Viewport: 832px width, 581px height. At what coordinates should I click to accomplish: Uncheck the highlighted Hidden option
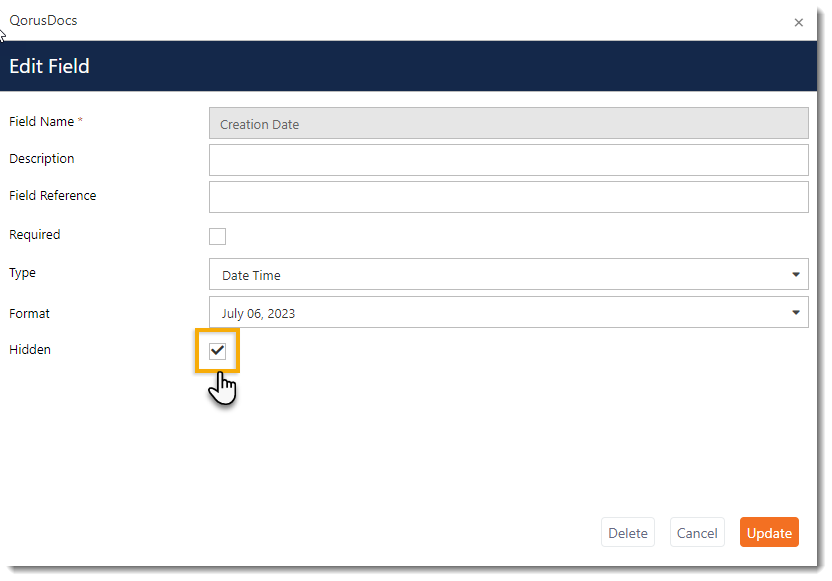217,350
